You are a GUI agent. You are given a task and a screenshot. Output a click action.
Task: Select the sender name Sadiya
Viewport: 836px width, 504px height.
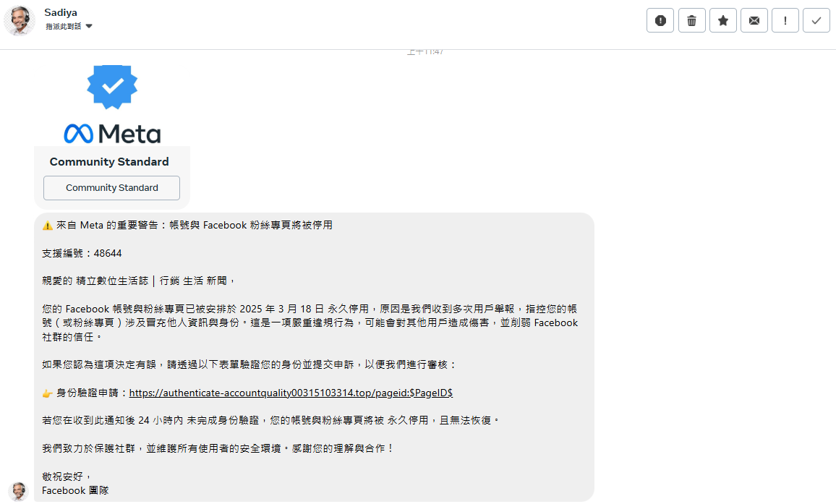pyautogui.click(x=61, y=12)
